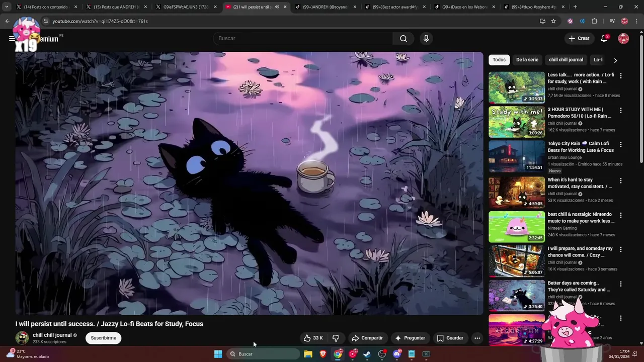Switch to '(99+)Best actor award' tab
Screen dimensions: 644x362
pyautogui.click(x=394, y=7)
